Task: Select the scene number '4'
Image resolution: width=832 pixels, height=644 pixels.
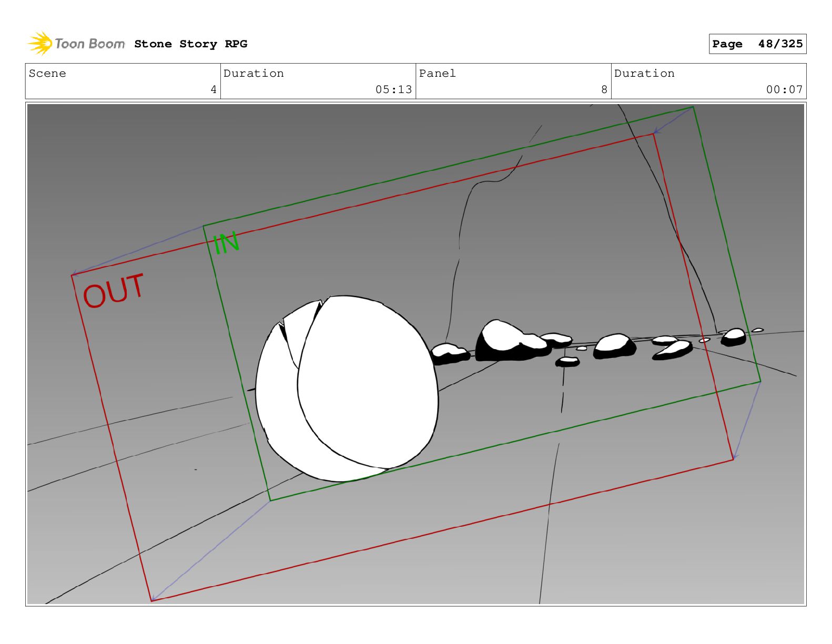Action: [x=214, y=90]
